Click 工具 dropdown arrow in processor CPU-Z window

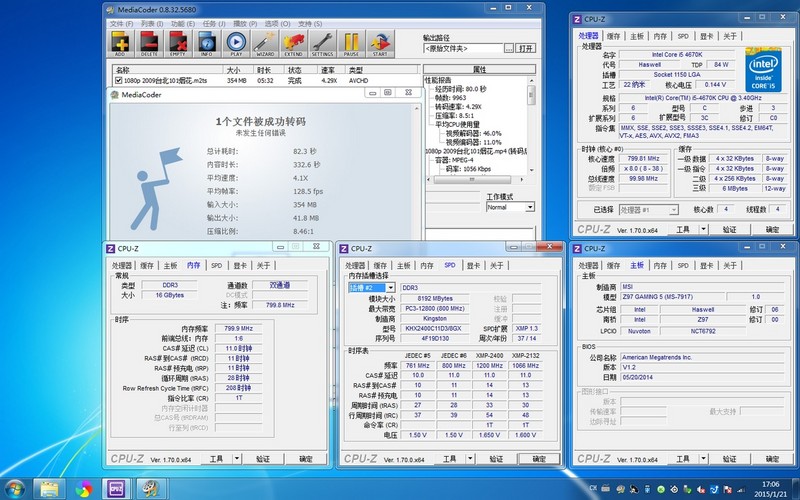(x=703, y=230)
